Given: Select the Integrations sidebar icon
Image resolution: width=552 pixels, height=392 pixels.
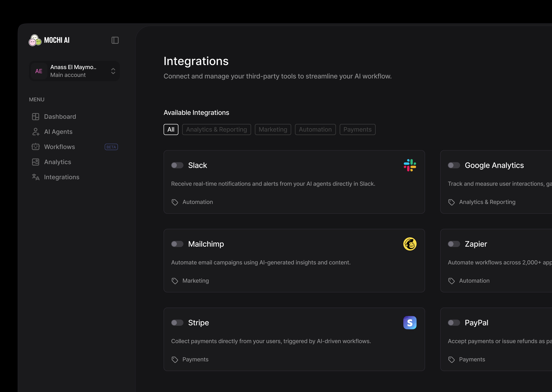Looking at the screenshot, I should pos(35,177).
